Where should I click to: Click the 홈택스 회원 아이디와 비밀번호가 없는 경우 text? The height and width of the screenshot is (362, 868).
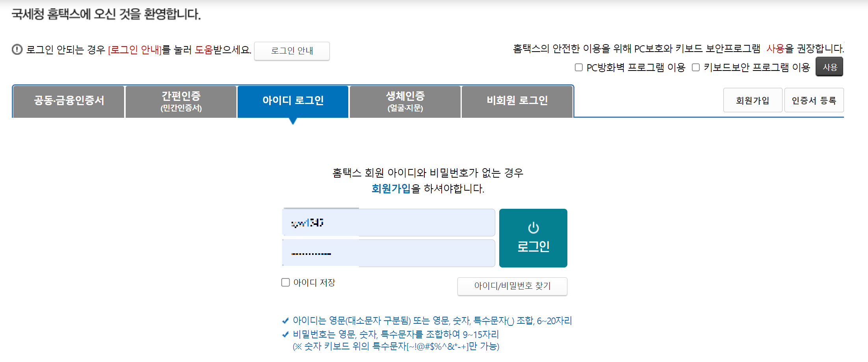click(428, 173)
